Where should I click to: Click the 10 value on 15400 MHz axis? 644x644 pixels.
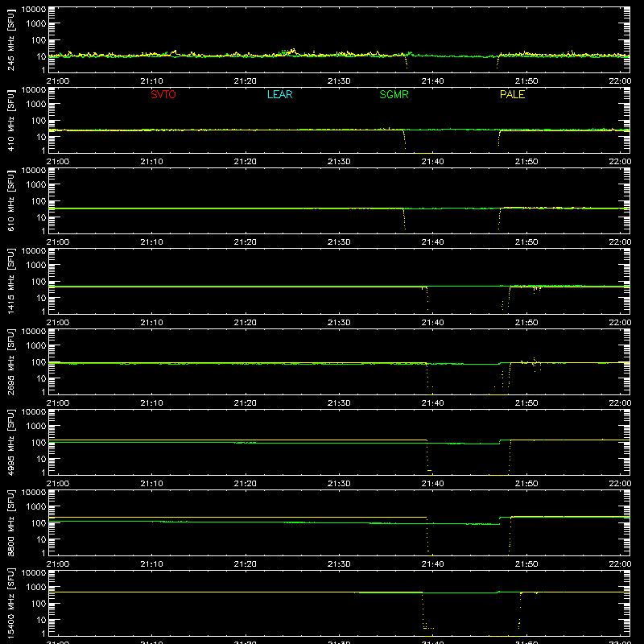click(x=41, y=620)
